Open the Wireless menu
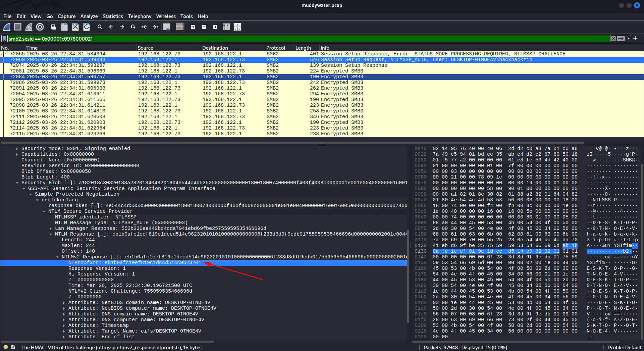Screen dimensions: 644x351 click(x=166, y=16)
